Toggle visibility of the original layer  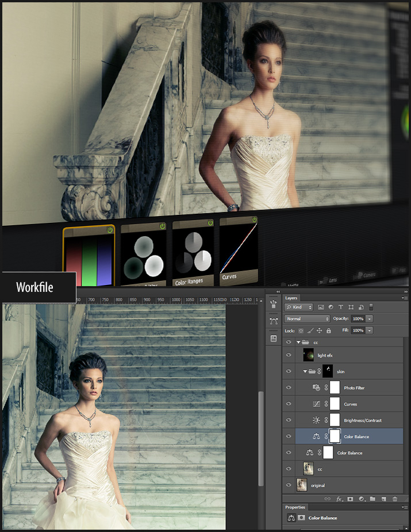[x=289, y=485]
